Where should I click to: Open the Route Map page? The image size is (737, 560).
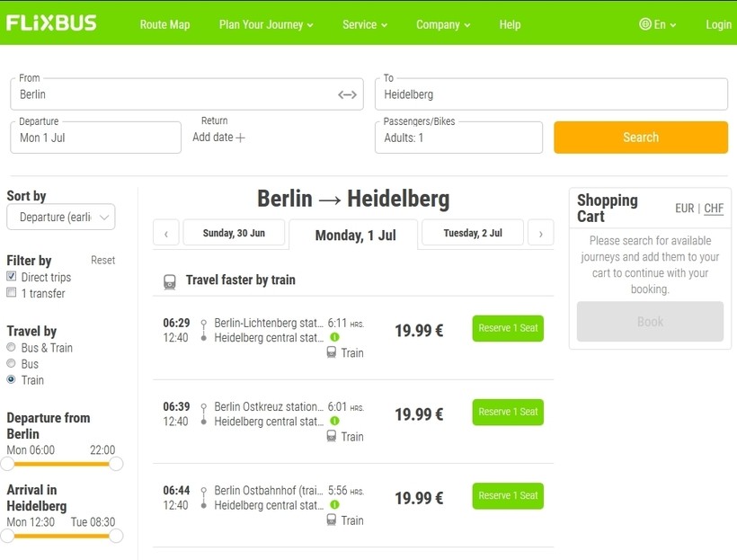tap(164, 24)
